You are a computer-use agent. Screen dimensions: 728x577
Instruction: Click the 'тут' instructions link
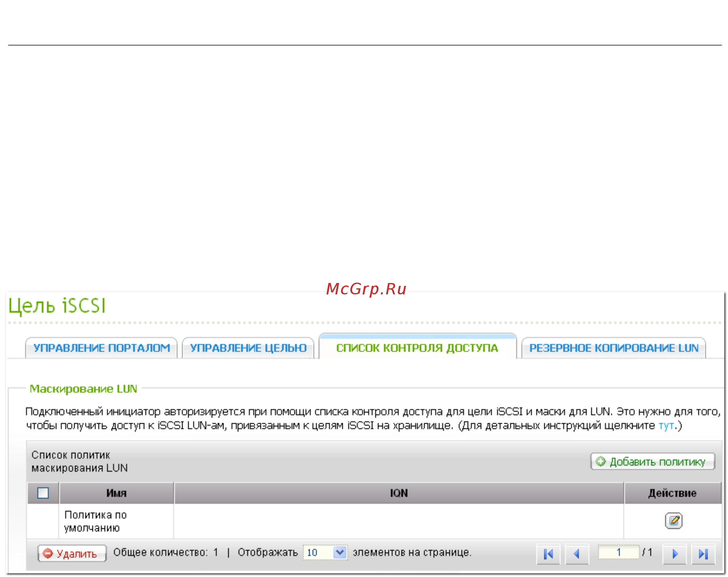coord(666,425)
